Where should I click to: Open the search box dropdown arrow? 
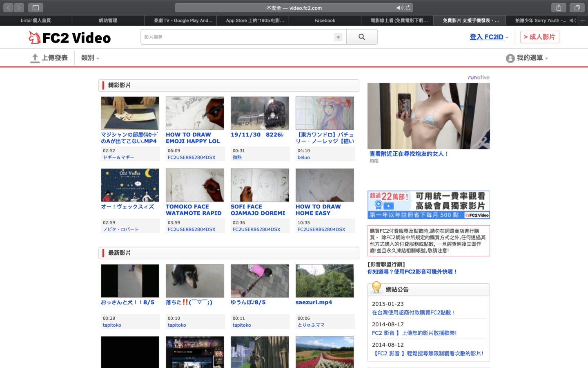(338, 37)
